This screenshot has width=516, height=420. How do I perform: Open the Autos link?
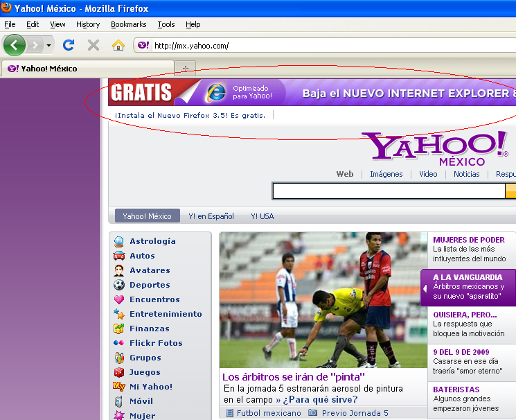click(142, 256)
